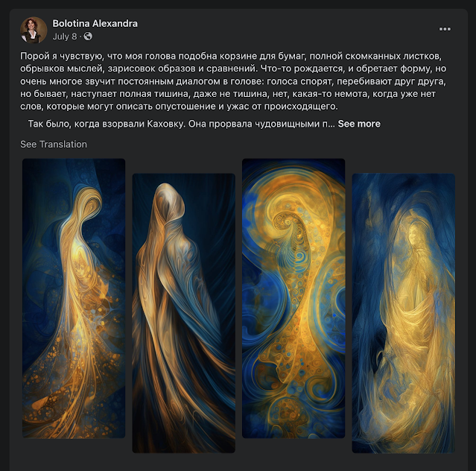
Task: Open the July 8 post timestamp
Action: [x=65, y=37]
